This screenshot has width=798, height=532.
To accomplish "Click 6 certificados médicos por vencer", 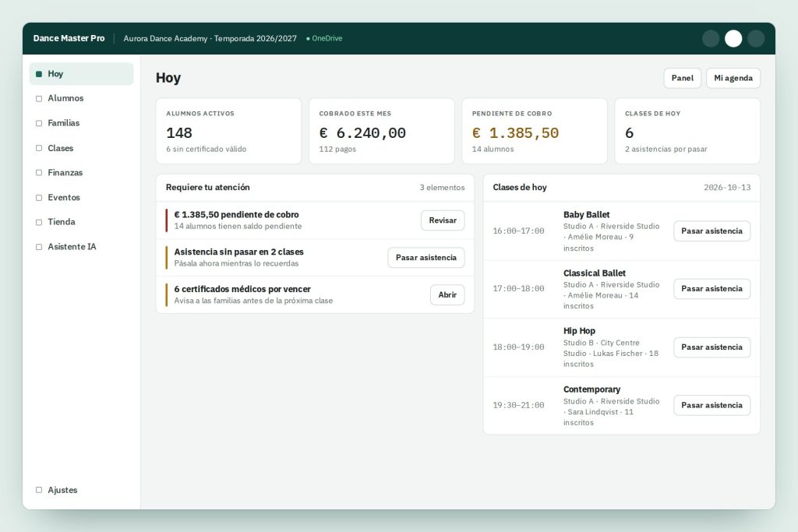I will (242, 289).
